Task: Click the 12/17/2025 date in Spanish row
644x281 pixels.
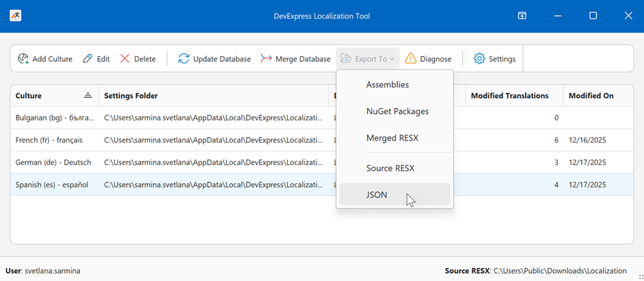Action: [x=587, y=184]
